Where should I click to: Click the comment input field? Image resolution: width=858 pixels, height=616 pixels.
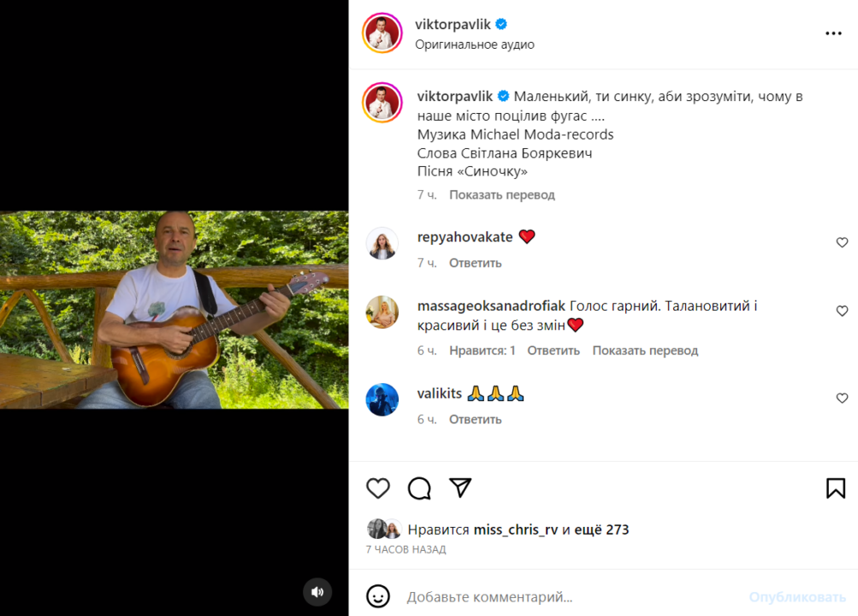(x=565, y=597)
